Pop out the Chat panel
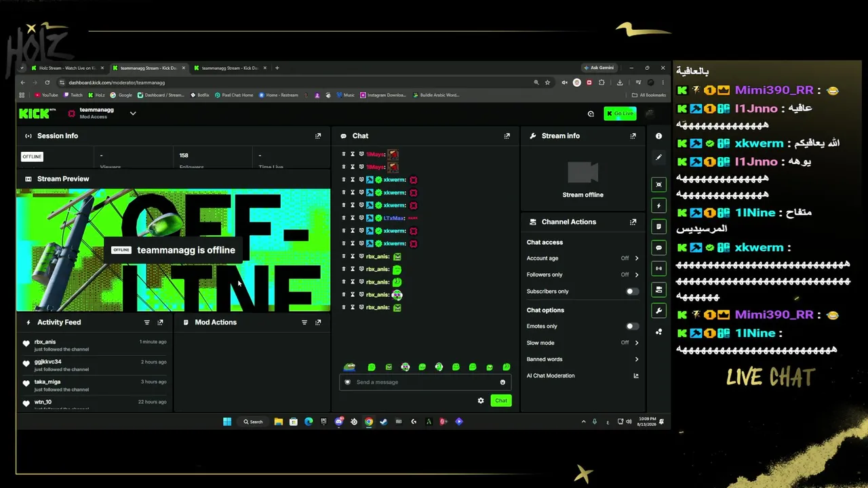 click(x=507, y=136)
